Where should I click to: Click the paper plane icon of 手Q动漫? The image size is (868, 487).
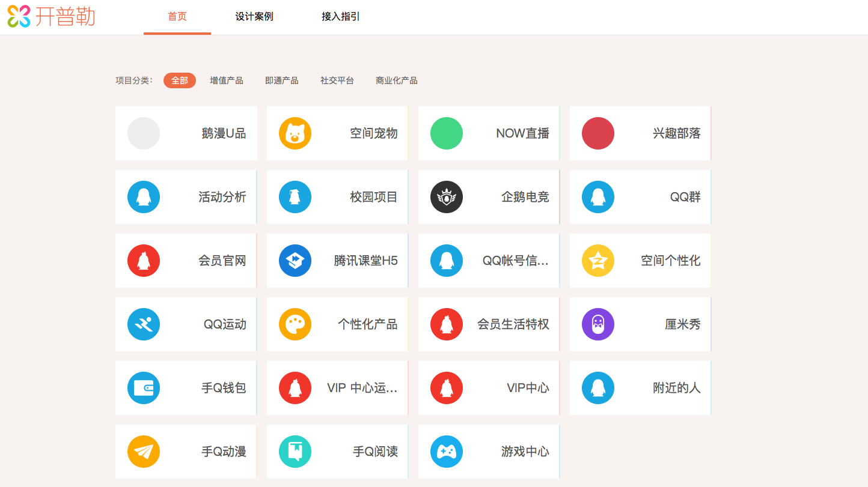(144, 452)
